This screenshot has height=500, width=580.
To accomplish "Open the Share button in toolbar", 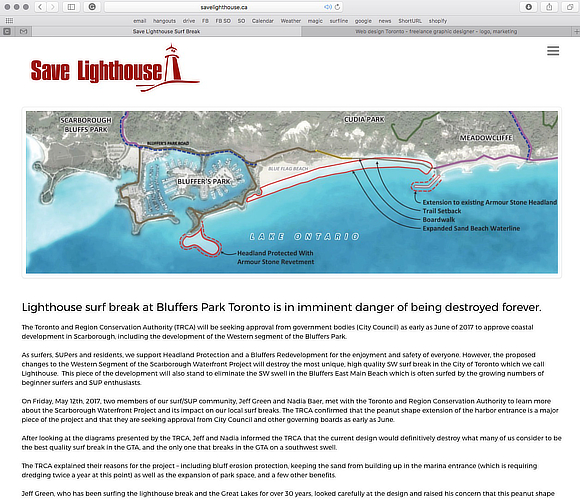I will pyautogui.click(x=549, y=7).
